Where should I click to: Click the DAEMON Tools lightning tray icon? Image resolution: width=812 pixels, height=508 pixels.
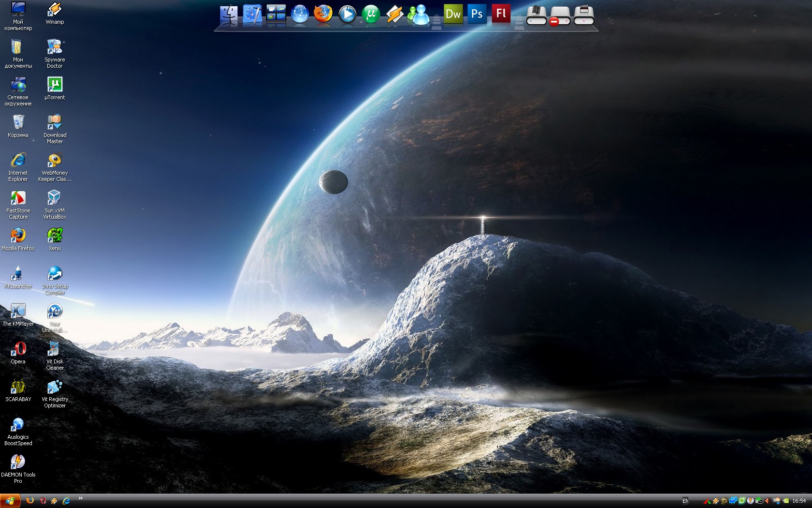(750, 501)
